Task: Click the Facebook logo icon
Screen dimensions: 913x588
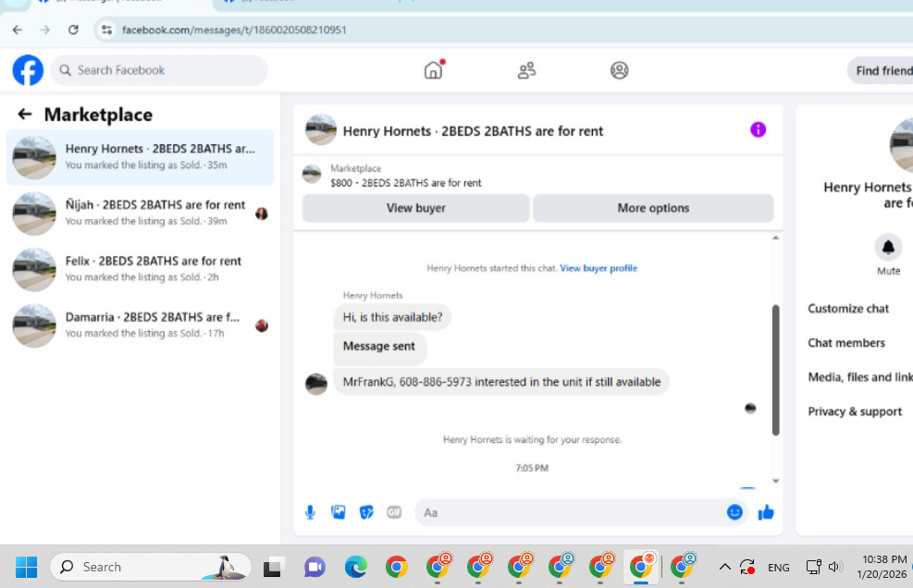Action: pos(28,70)
